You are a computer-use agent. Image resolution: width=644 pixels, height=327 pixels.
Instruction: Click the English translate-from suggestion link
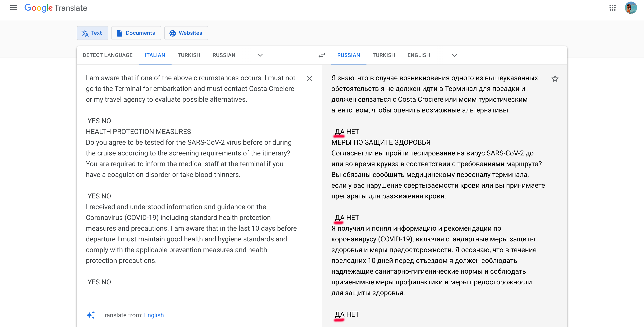coord(154,315)
